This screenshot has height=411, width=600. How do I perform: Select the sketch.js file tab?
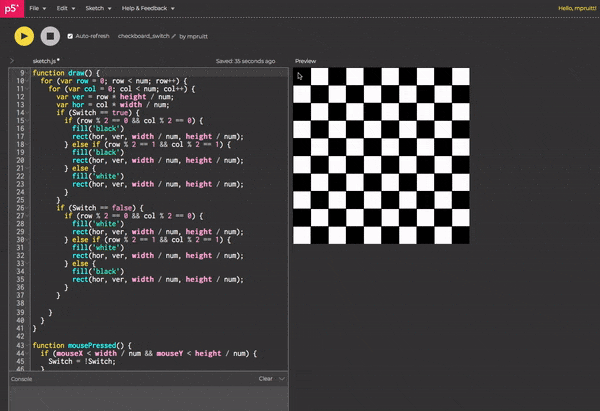[x=46, y=61]
